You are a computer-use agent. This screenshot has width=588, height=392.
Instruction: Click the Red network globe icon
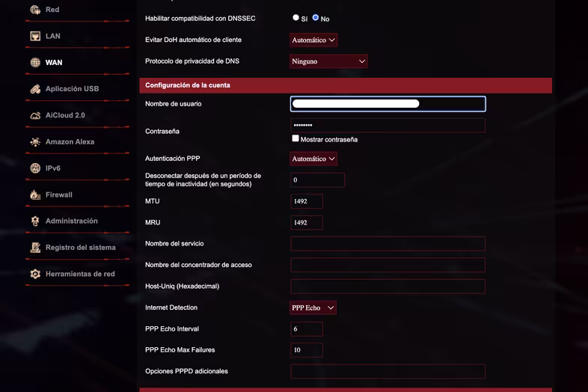(x=35, y=10)
